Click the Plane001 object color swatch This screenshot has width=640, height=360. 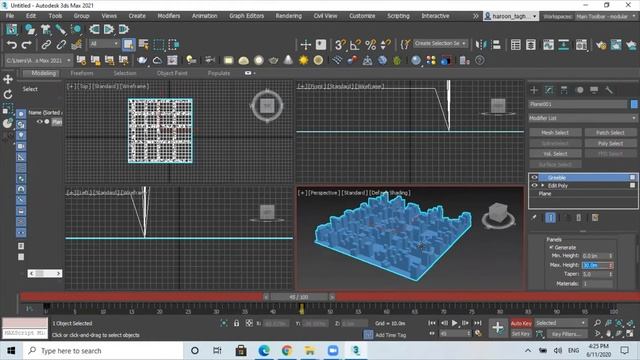pos(634,104)
